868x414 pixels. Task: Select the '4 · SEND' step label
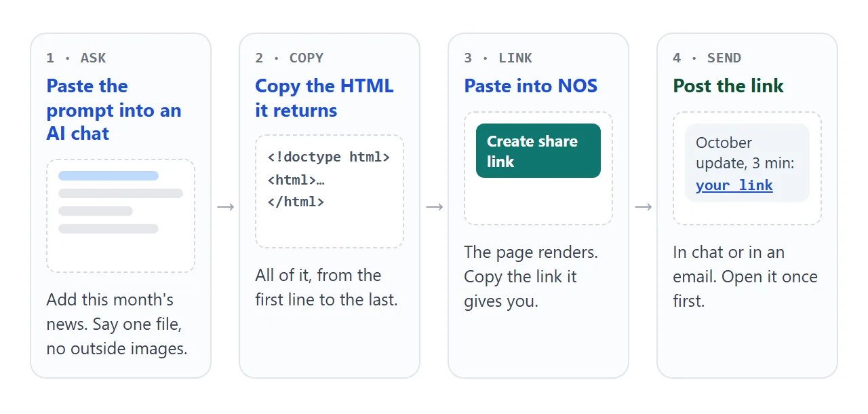coord(707,58)
